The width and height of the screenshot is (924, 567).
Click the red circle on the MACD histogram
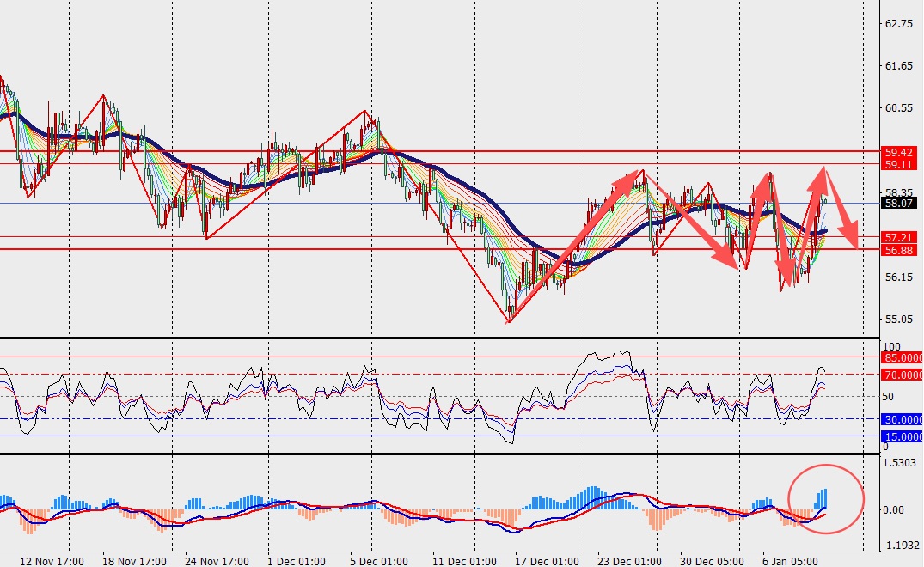(x=825, y=498)
